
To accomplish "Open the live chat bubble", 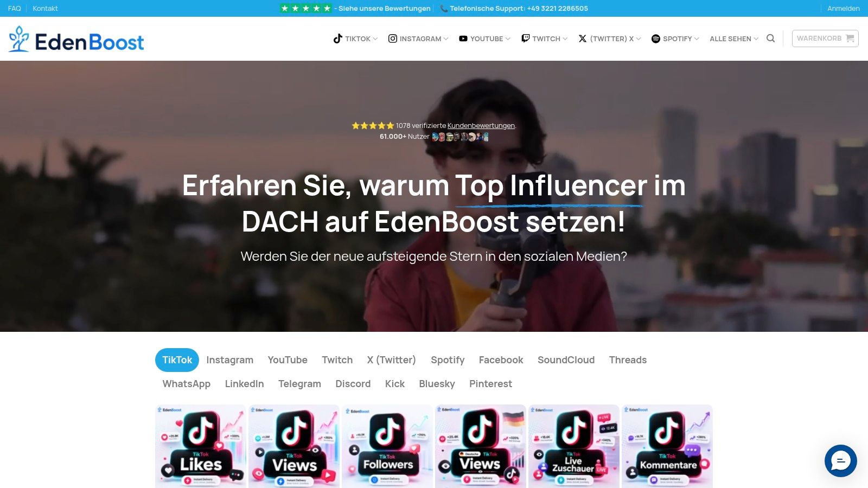I will [840, 461].
